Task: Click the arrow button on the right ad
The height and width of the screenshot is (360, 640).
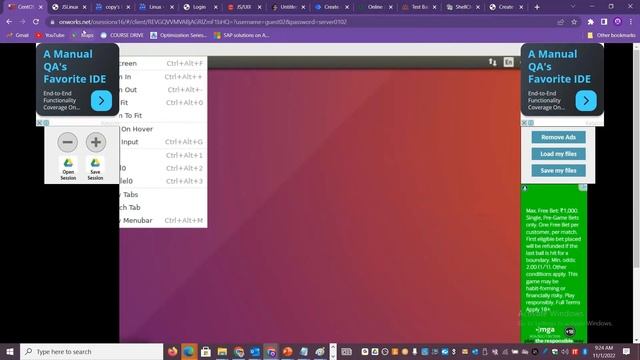Action: pos(586,101)
